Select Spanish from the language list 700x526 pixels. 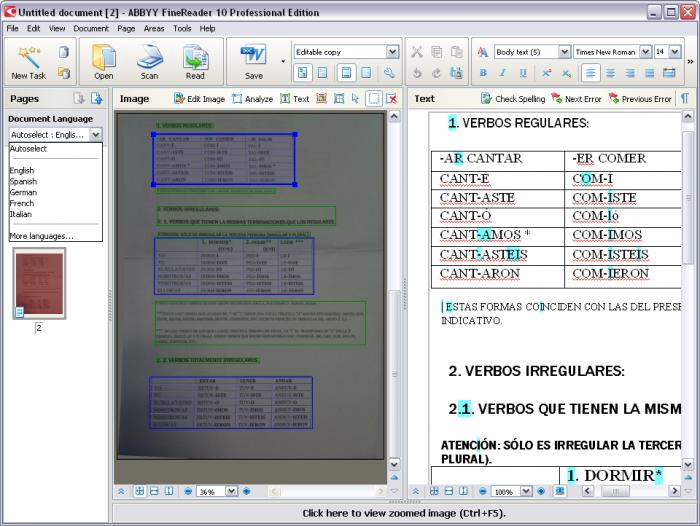coord(23,182)
